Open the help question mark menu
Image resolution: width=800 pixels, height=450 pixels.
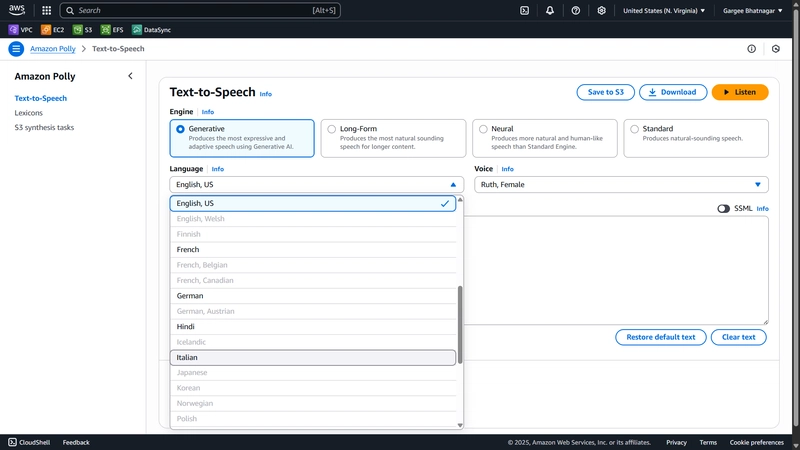576,10
